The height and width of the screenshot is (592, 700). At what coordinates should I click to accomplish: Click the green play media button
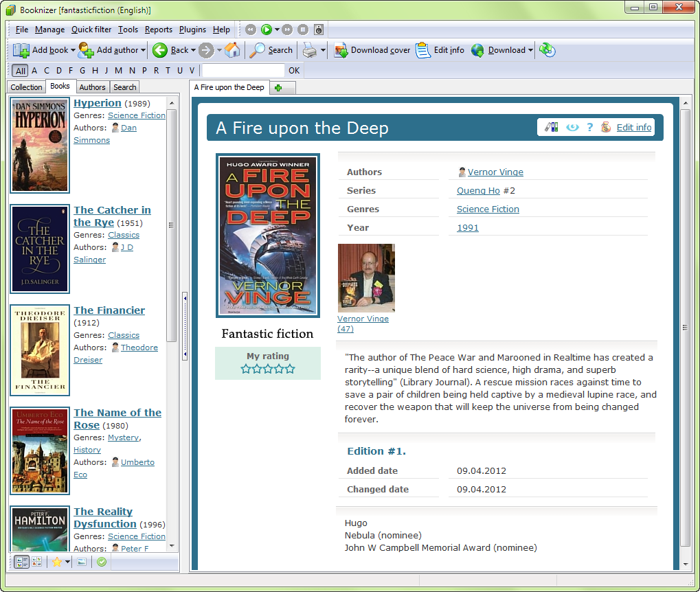point(267,30)
